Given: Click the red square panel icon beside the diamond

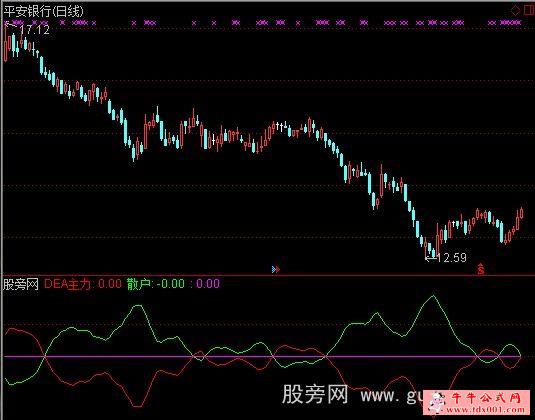Looking at the screenshot, I should tap(529, 10).
